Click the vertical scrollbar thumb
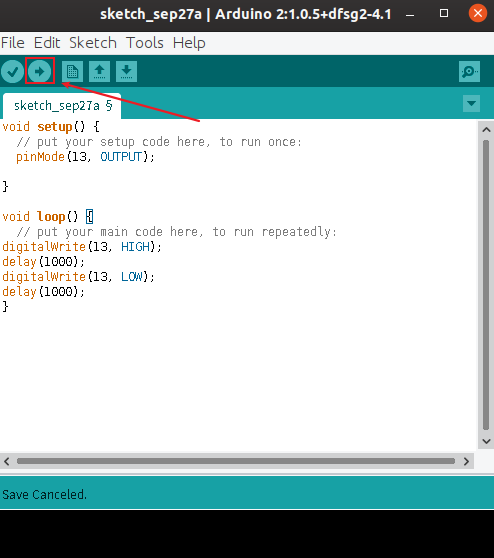494x558 pixels. click(x=486, y=285)
